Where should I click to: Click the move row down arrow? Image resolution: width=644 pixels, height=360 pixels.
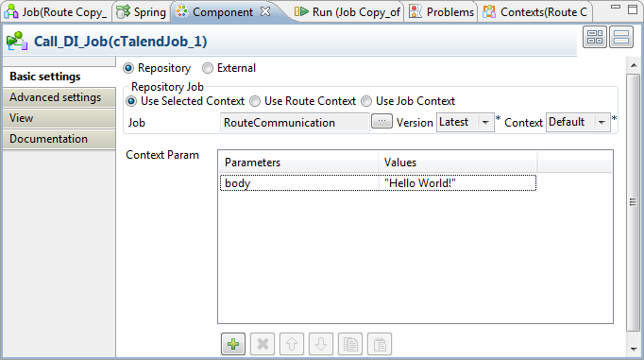[x=321, y=344]
